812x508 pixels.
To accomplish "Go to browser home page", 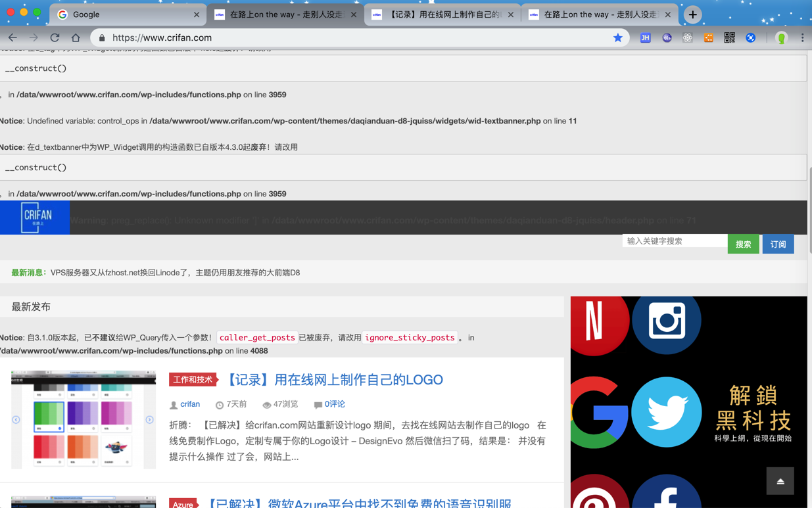I will [76, 38].
